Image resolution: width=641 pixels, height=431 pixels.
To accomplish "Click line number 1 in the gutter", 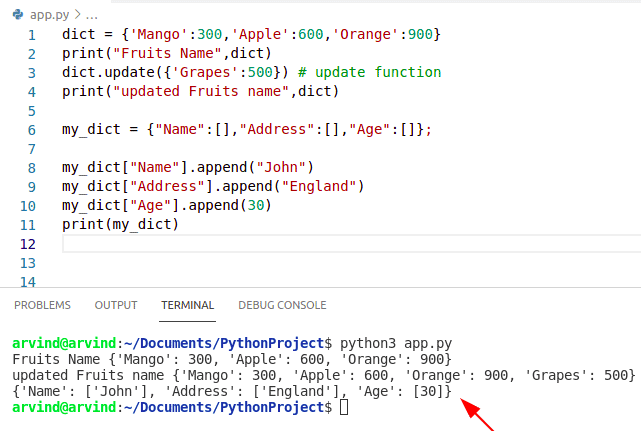I will tap(31, 35).
